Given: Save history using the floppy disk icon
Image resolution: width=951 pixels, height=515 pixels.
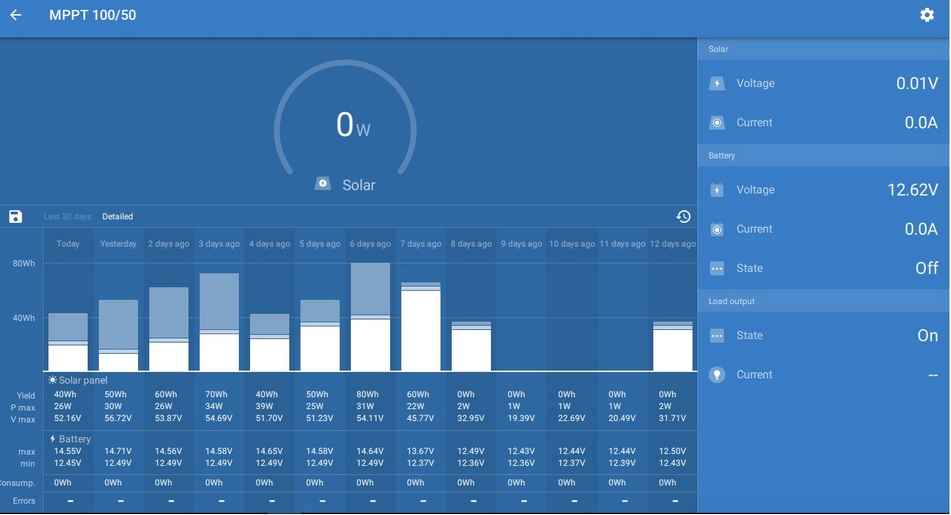Looking at the screenshot, I should point(15,217).
